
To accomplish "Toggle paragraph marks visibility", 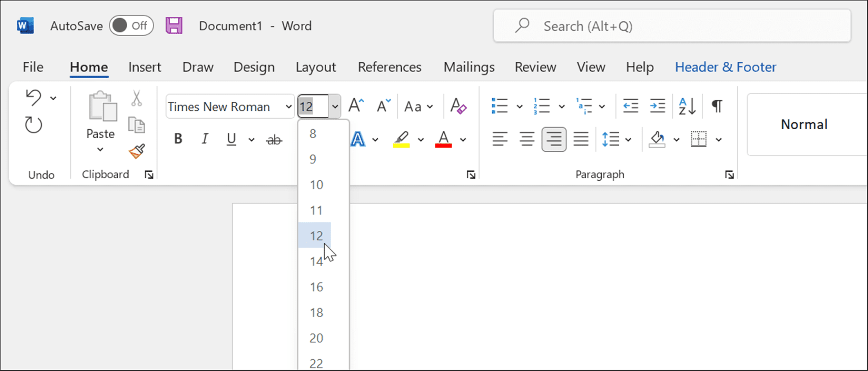I will tap(717, 106).
